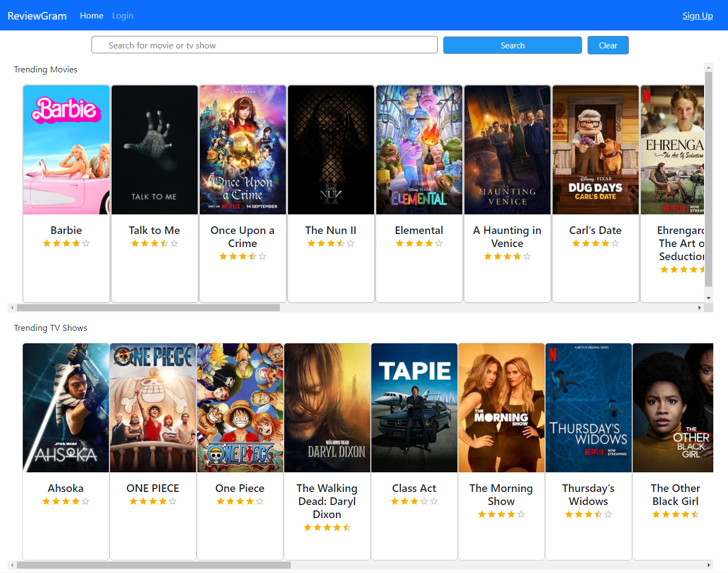Open the Home nav item
This screenshot has width=728, height=573.
(91, 16)
